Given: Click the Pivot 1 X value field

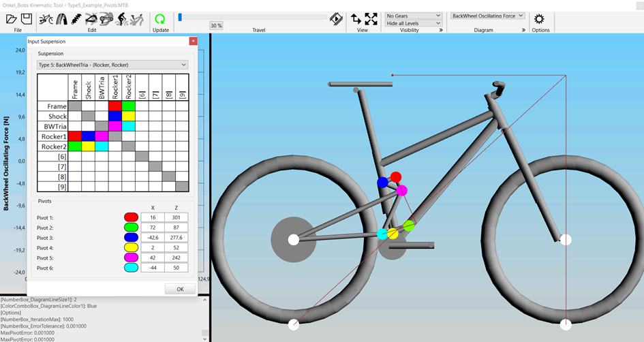Looking at the screenshot, I should tap(153, 217).
